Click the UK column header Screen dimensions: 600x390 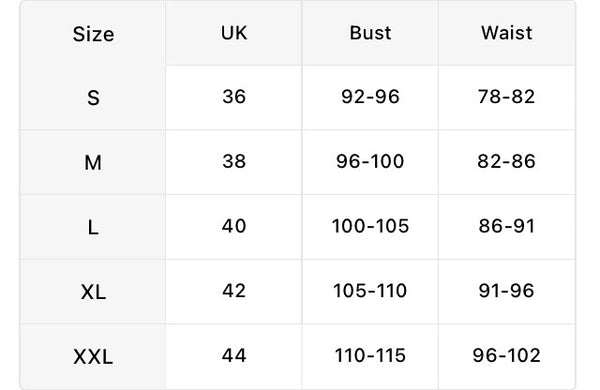234,33
